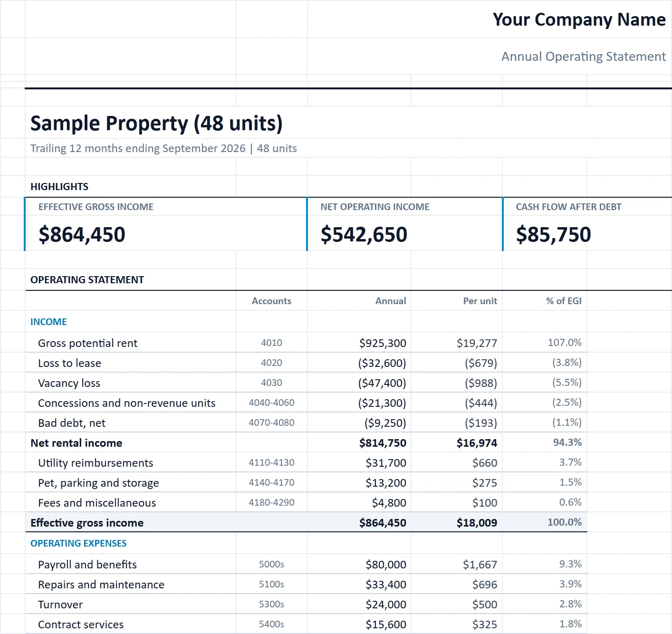Screen dimensions: 672x634
Task: Click the 'Utility reimbursements' label
Action: coord(96,463)
